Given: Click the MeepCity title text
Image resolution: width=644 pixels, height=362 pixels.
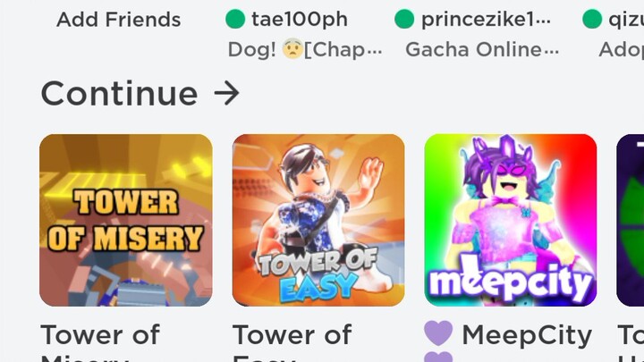Looking at the screenshot, I should pyautogui.click(x=527, y=335).
